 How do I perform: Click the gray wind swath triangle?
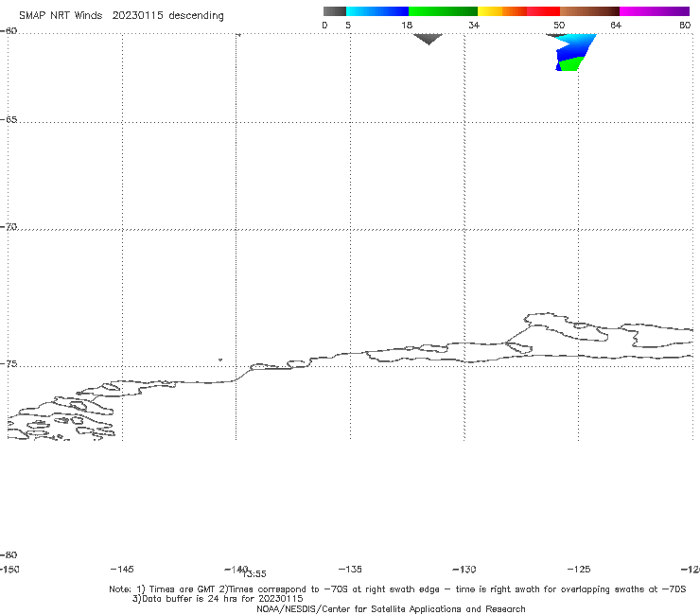pyautogui.click(x=429, y=39)
